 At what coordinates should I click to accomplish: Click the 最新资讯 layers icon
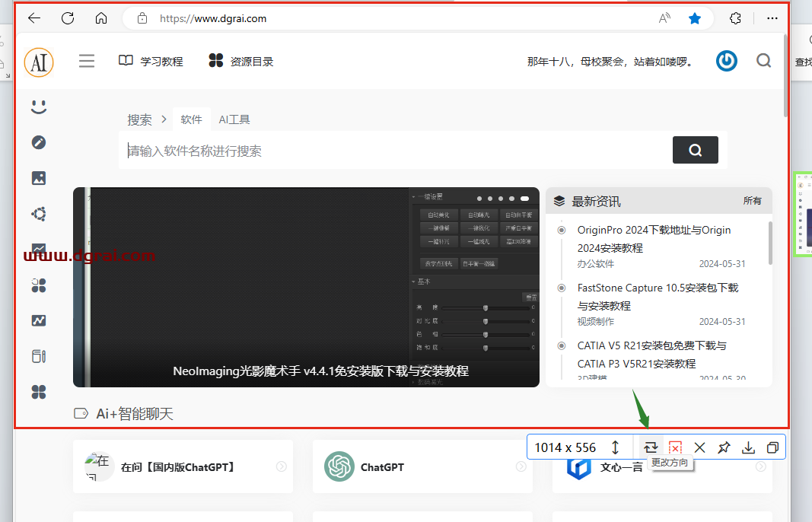(559, 201)
